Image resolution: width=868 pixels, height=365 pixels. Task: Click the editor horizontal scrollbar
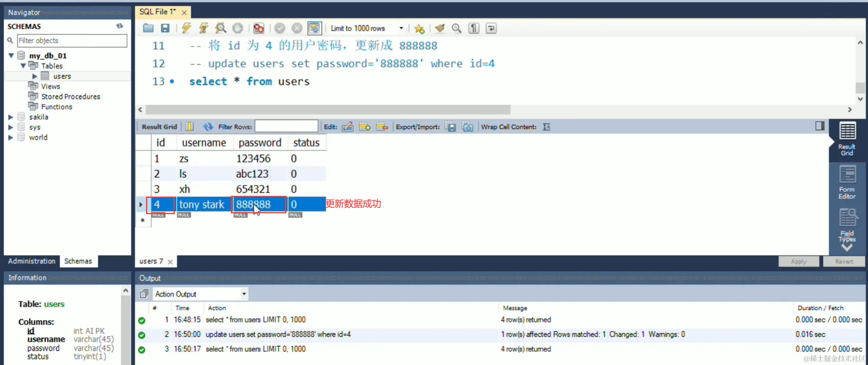click(x=328, y=110)
